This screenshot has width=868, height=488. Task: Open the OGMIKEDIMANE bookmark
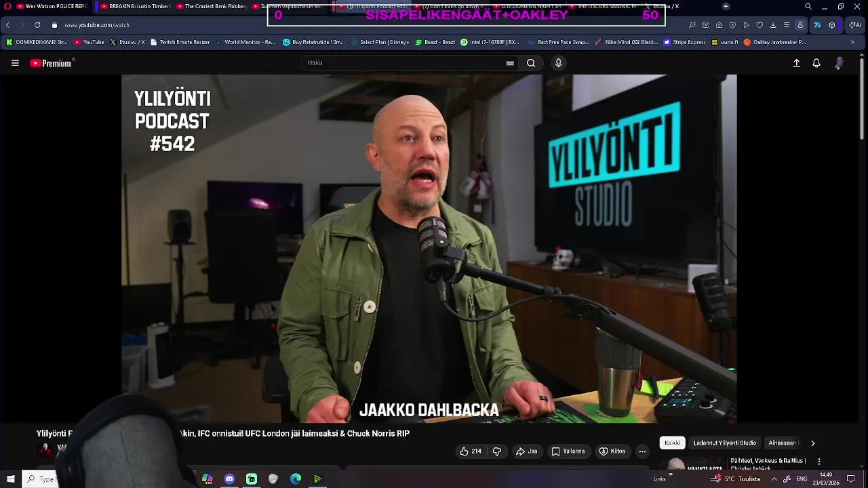click(x=37, y=42)
